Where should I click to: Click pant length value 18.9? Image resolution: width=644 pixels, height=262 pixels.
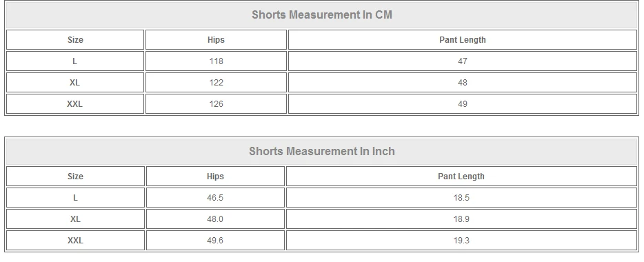pyautogui.click(x=461, y=219)
